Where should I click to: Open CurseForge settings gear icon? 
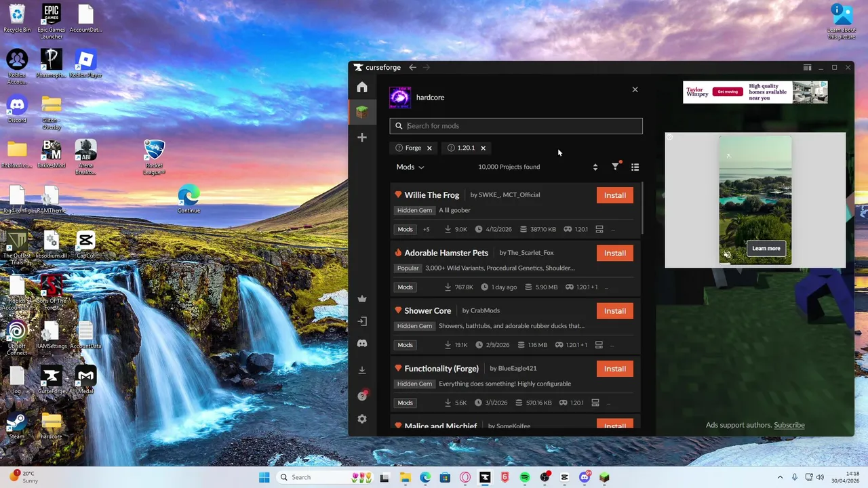362,420
